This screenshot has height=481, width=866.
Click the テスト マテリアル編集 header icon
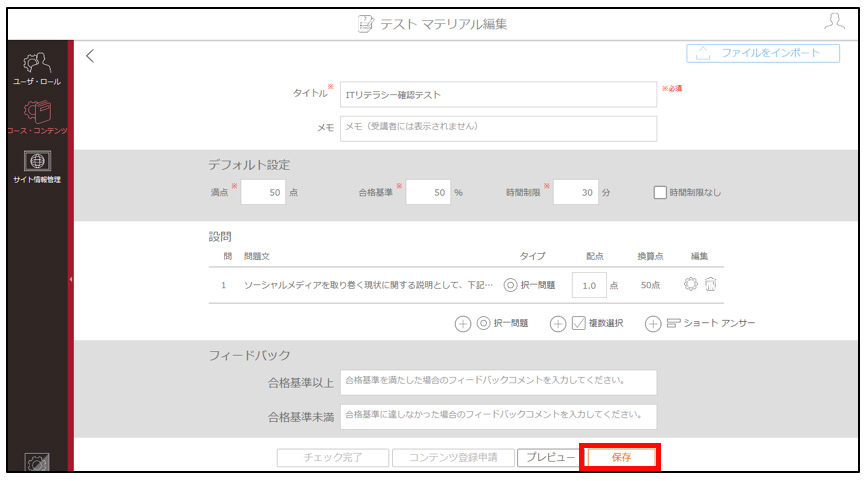tap(365, 24)
